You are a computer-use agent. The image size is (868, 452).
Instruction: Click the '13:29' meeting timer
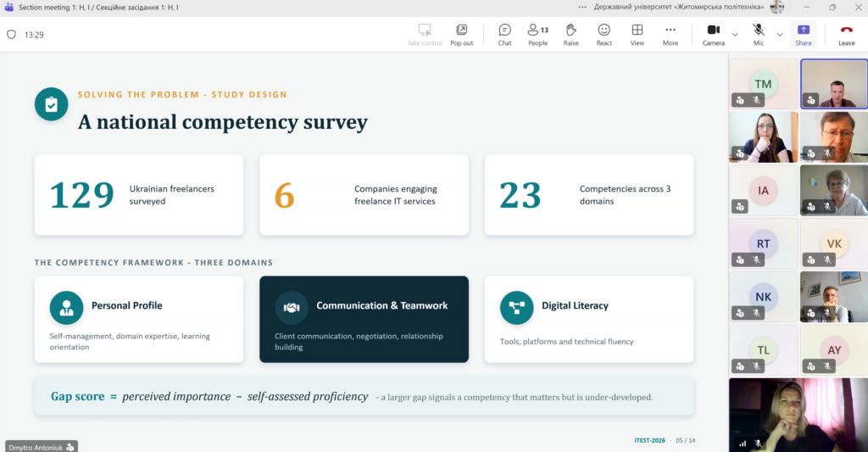pyautogui.click(x=34, y=34)
